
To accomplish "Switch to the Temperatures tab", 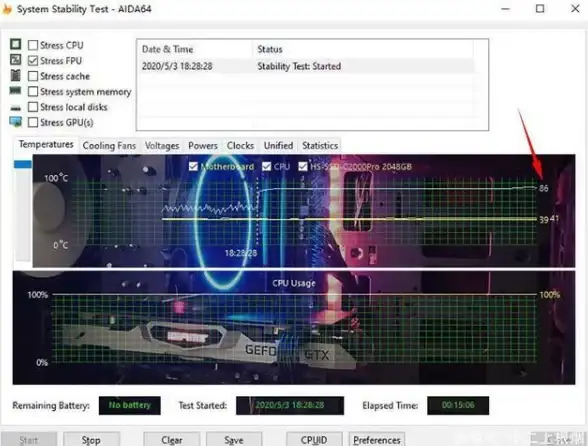I will [x=46, y=144].
